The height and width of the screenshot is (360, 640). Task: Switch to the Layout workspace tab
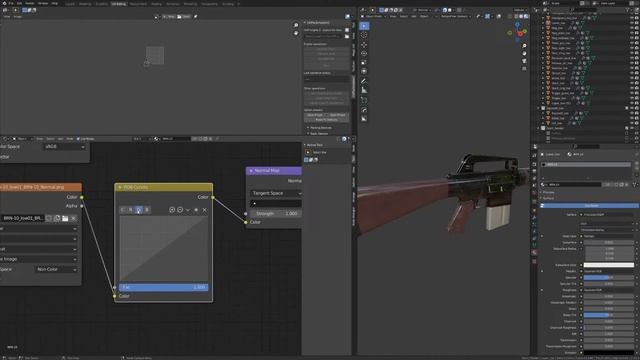coord(70,4)
